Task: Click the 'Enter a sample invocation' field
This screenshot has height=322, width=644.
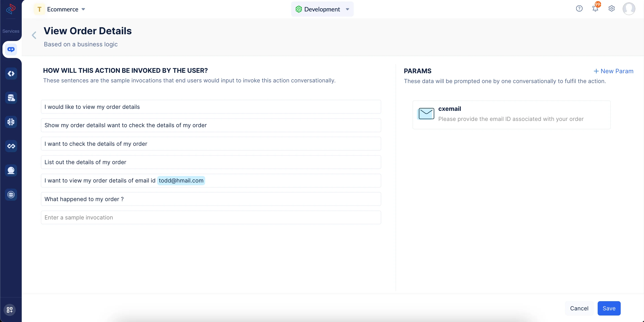Action: pyautogui.click(x=211, y=217)
